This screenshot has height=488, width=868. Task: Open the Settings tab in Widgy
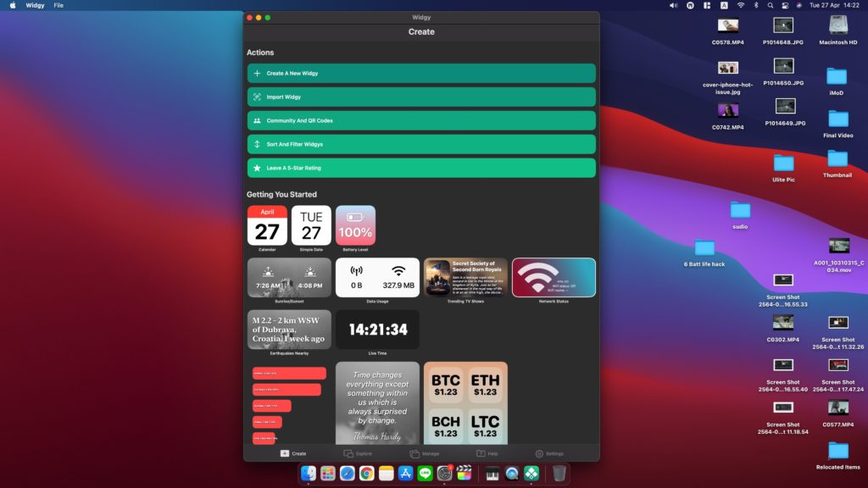(x=548, y=453)
